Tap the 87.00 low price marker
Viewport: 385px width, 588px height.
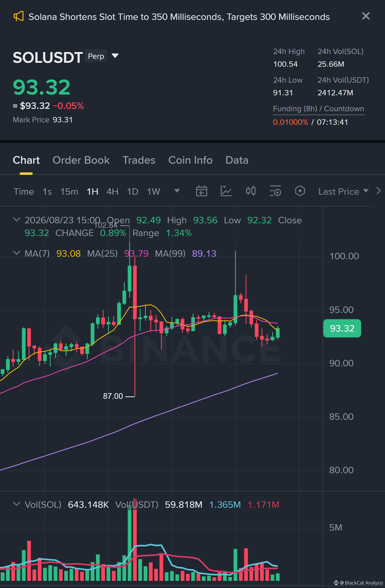tap(113, 396)
